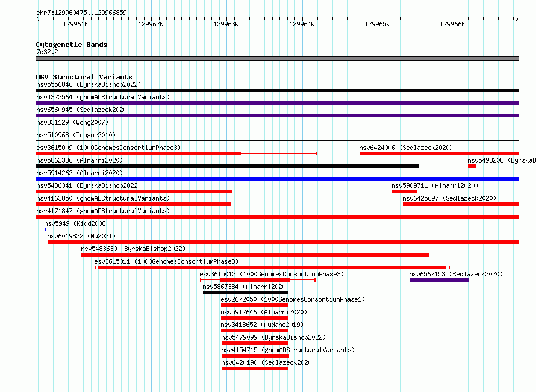Screen dimensions: 536x392
Task: Click the Cytogenetic Bands track title
Action: click(72, 45)
